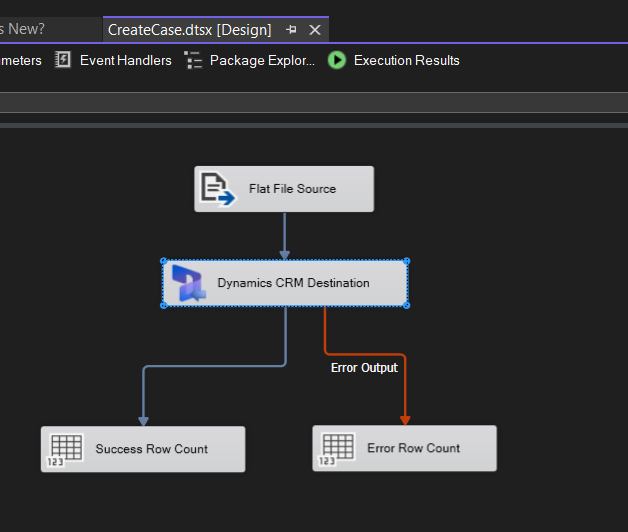Click the Success Row Count grid icon
The height and width of the screenshot is (532, 628).
coord(65,450)
